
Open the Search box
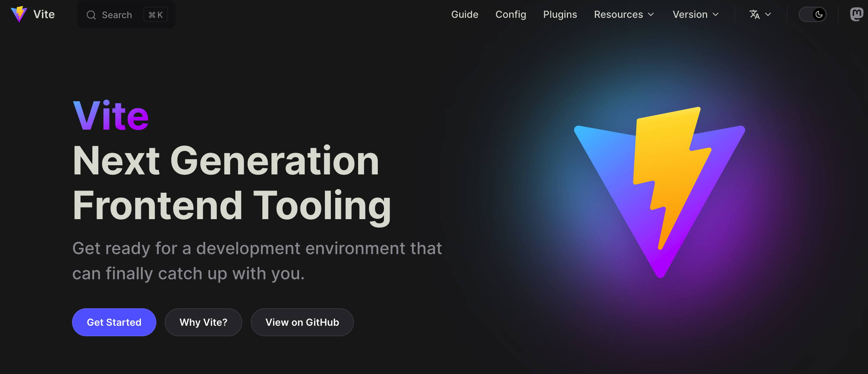(126, 15)
